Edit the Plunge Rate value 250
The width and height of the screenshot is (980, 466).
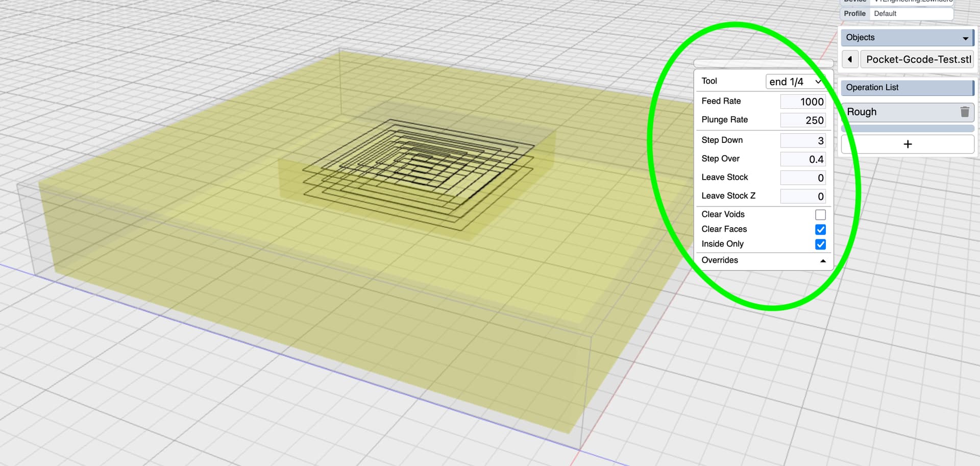[x=803, y=120]
